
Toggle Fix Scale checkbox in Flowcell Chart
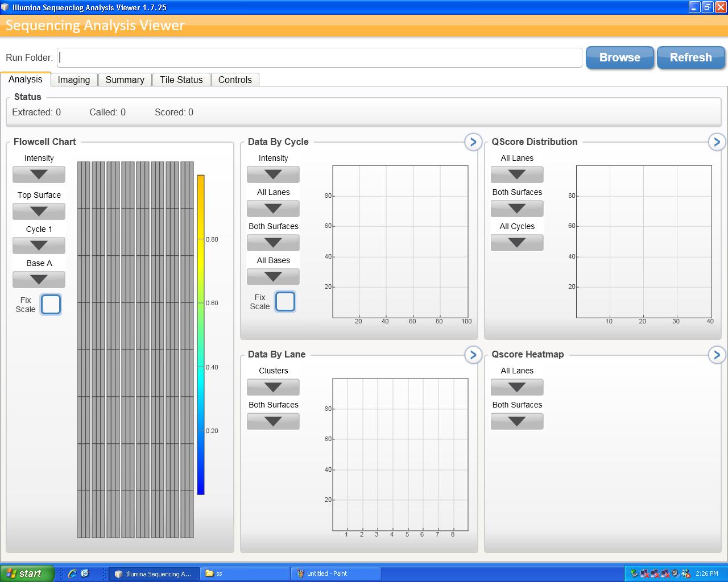[x=51, y=305]
